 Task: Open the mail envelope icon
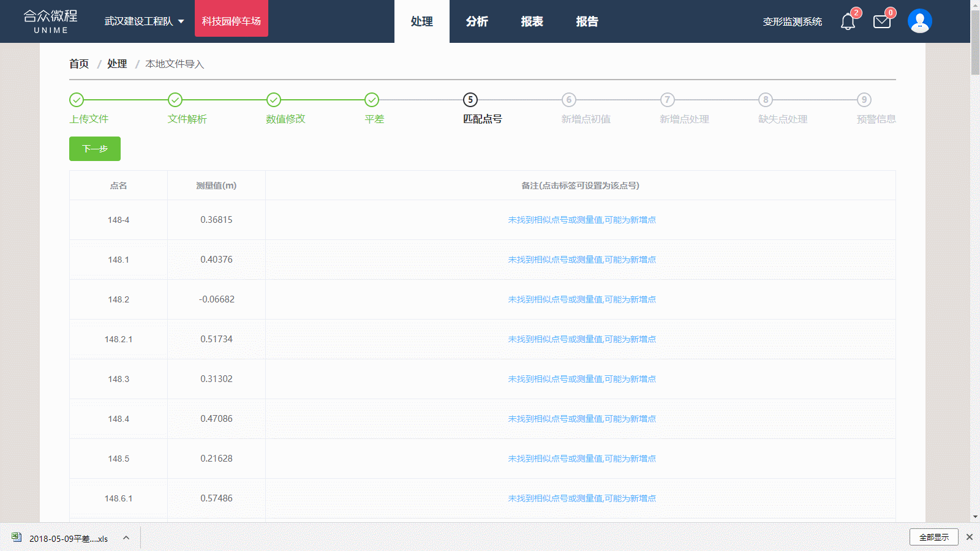click(x=881, y=22)
